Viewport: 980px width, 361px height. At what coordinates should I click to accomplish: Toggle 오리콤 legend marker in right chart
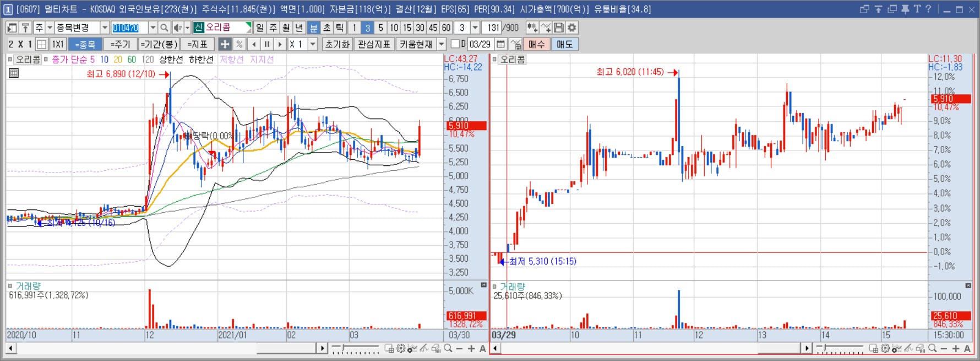pyautogui.click(x=495, y=59)
